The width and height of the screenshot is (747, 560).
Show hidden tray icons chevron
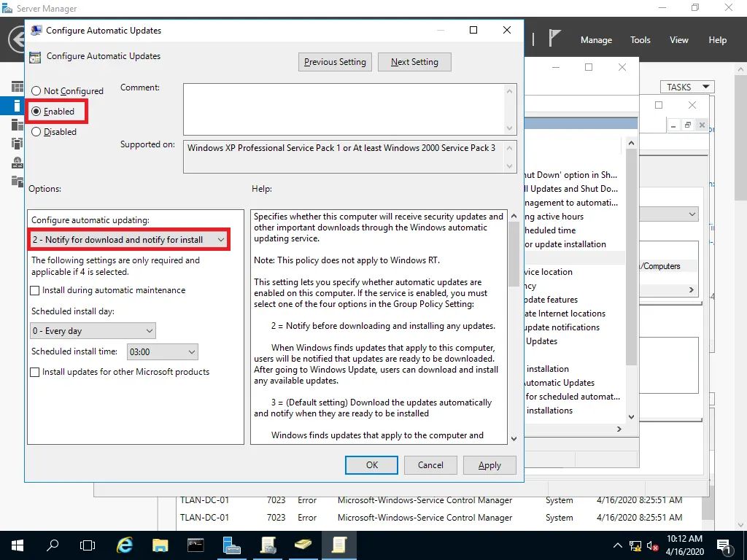click(x=617, y=545)
